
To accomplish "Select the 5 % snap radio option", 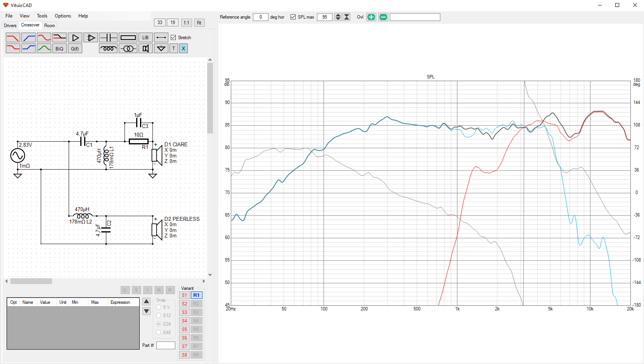I will click(x=159, y=307).
